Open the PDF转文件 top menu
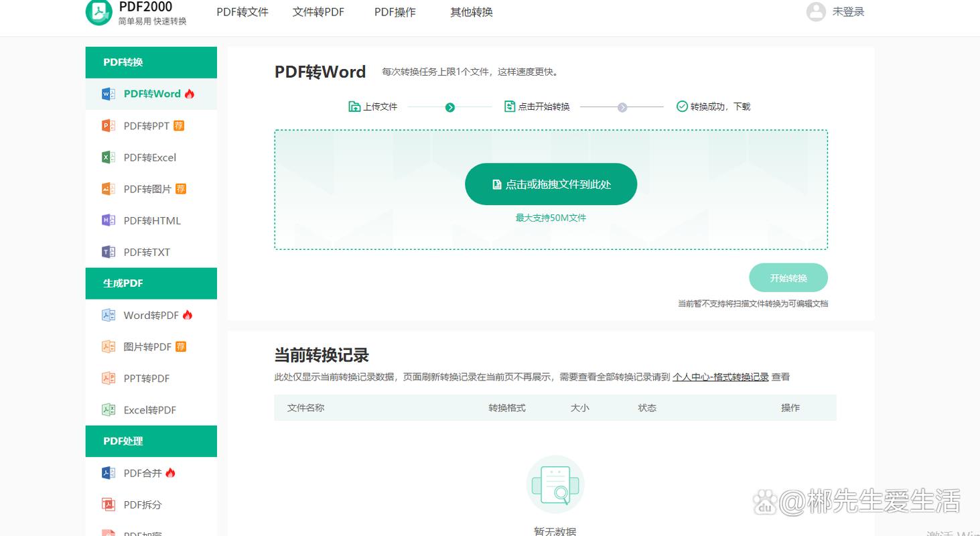Screen dimensions: 980x536 (242, 12)
